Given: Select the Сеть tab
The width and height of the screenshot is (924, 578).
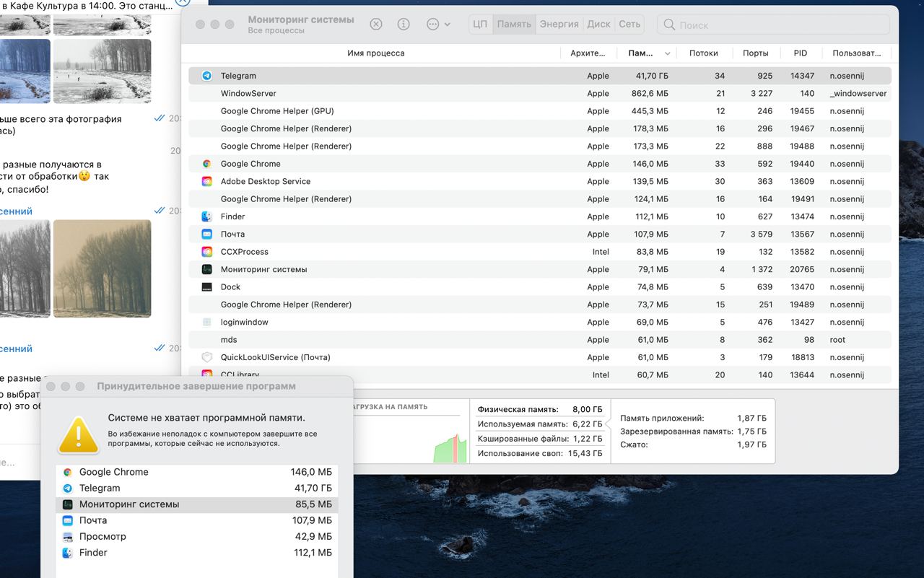Looking at the screenshot, I should [x=629, y=24].
